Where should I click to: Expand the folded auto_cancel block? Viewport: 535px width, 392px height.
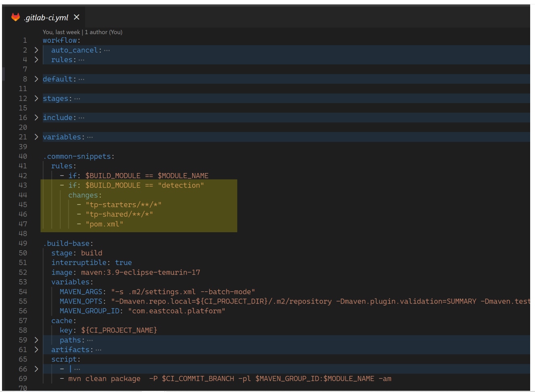36,50
